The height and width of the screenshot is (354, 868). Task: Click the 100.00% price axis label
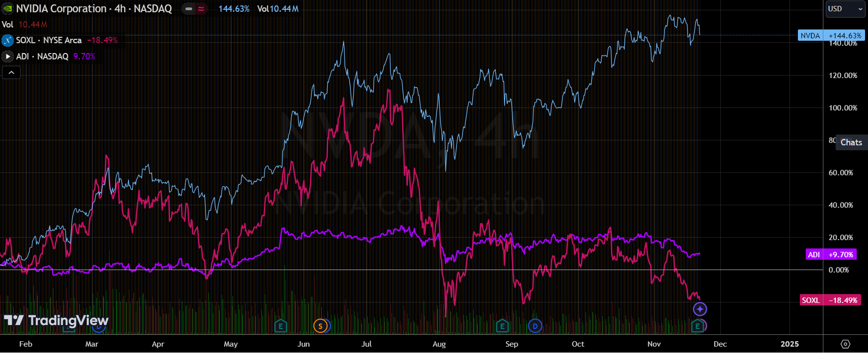pos(843,108)
